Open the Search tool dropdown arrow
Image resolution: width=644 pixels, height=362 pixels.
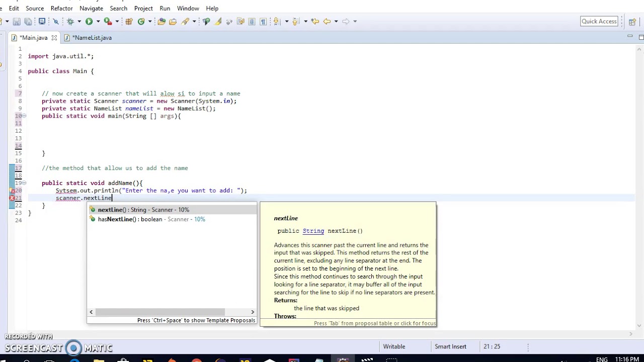pyautogui.click(x=194, y=21)
